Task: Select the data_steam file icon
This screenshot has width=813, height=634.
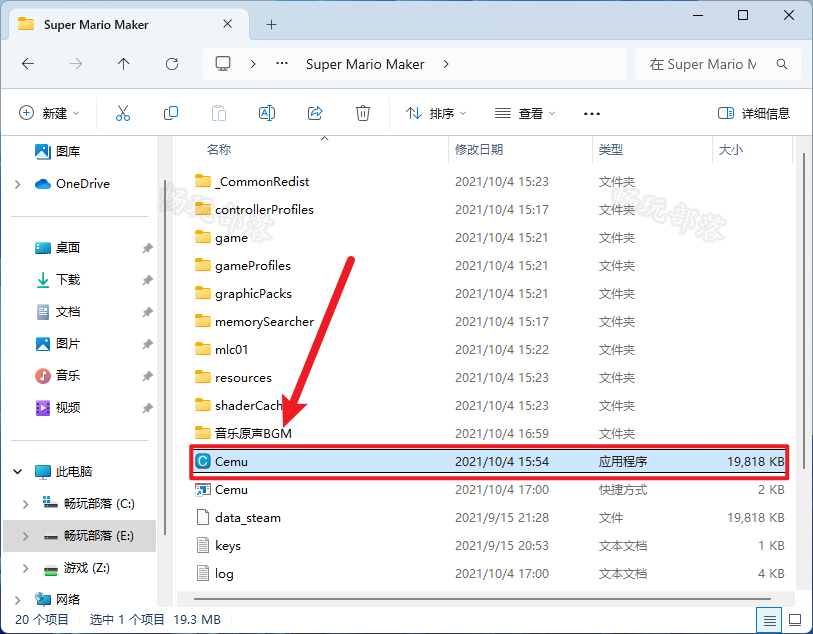Action: (x=203, y=517)
